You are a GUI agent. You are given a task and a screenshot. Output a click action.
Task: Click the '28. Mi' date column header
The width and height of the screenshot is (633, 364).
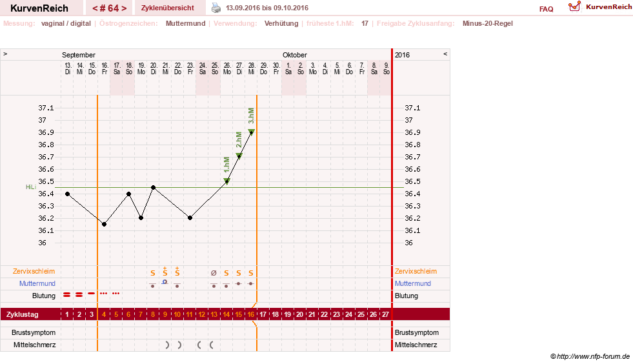point(252,68)
